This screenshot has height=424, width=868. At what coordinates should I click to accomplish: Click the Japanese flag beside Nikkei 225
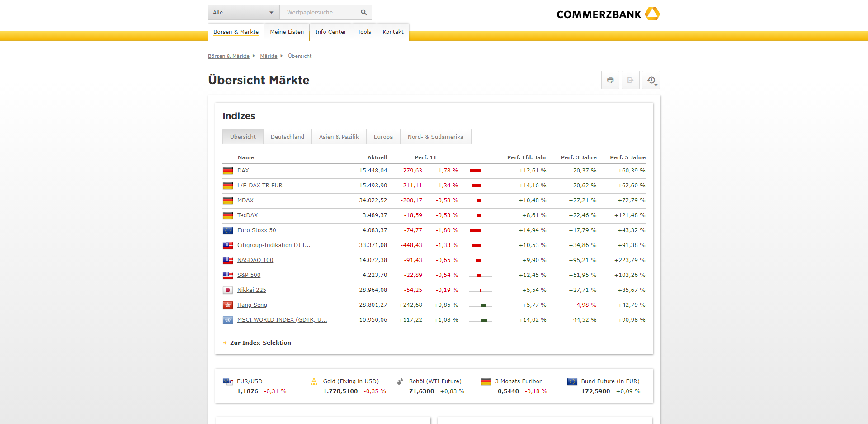tap(228, 290)
